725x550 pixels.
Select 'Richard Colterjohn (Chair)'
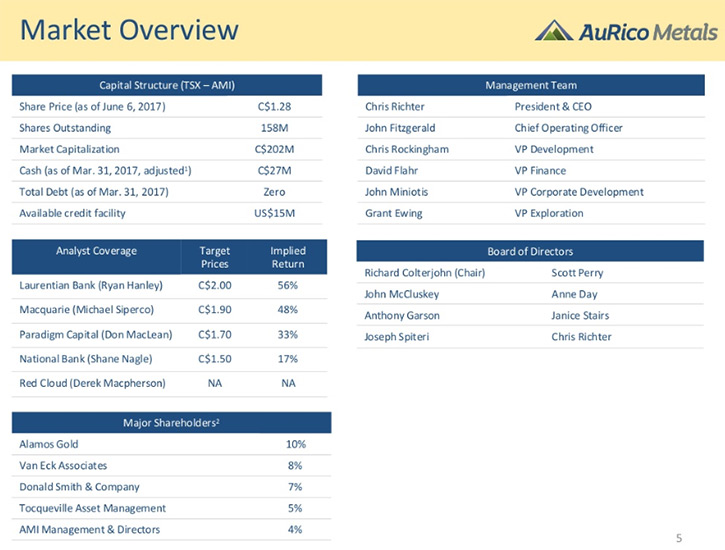424,273
